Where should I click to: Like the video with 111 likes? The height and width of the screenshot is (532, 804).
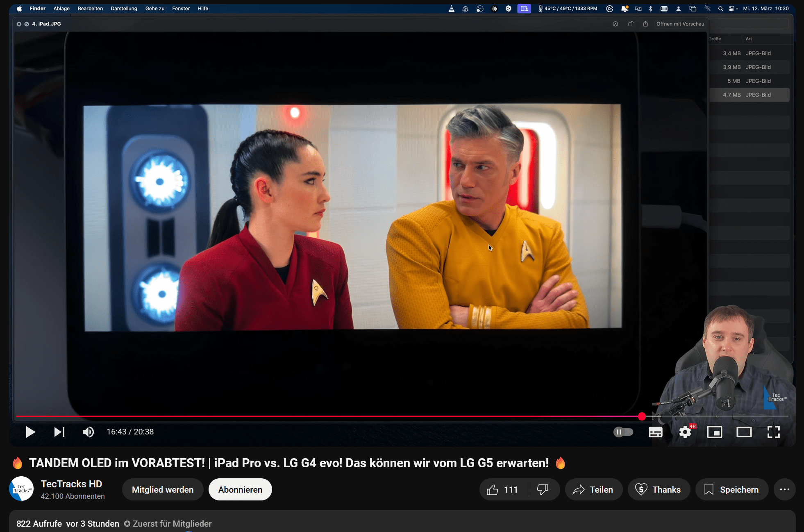(x=503, y=489)
